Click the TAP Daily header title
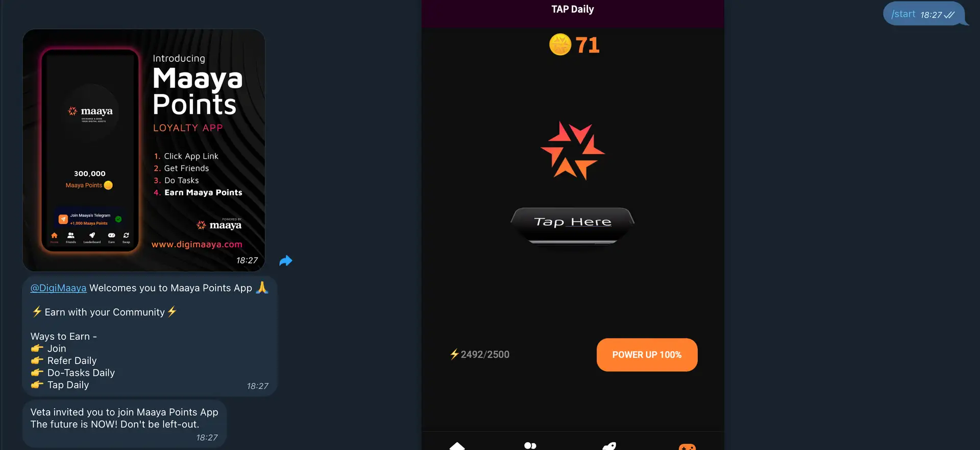 pos(573,9)
